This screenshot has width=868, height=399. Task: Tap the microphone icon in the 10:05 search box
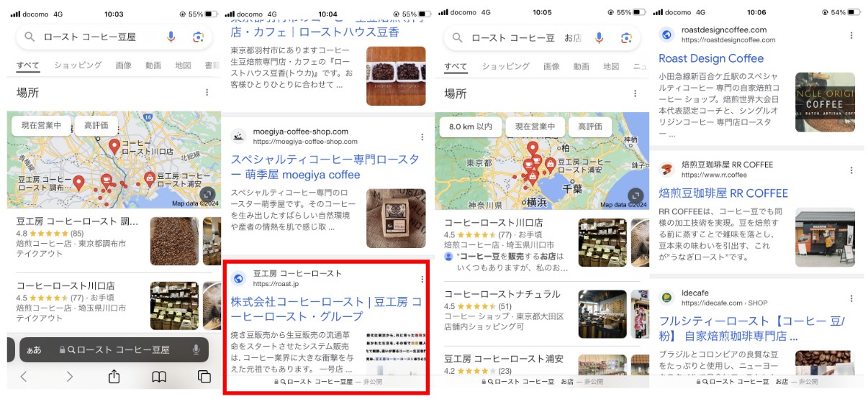(x=599, y=38)
